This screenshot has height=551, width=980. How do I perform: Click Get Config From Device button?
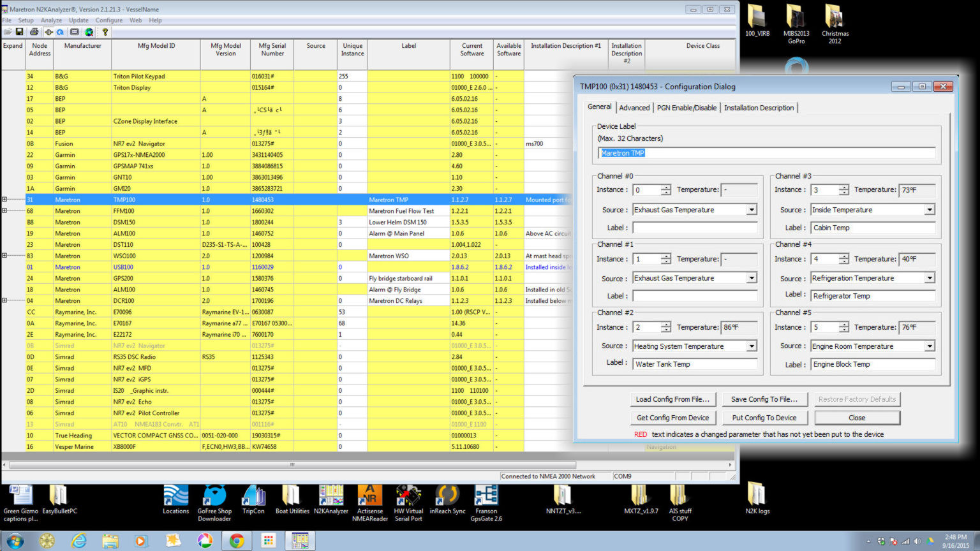click(672, 418)
